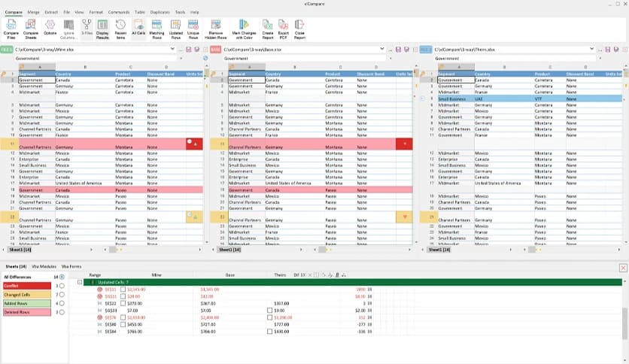Open the Duplicates ribbon tab
This screenshot has height=364, width=629.
click(x=160, y=13)
